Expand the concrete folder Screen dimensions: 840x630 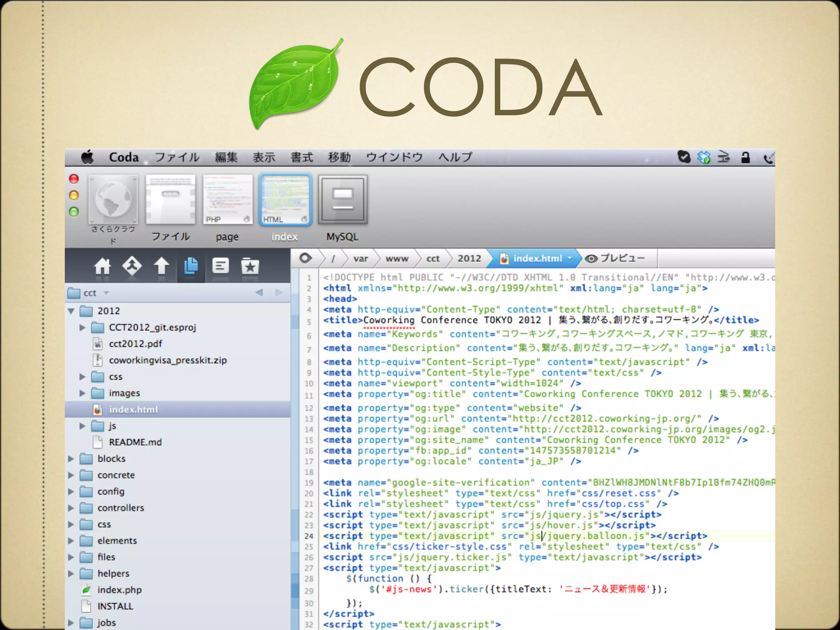pos(71,475)
